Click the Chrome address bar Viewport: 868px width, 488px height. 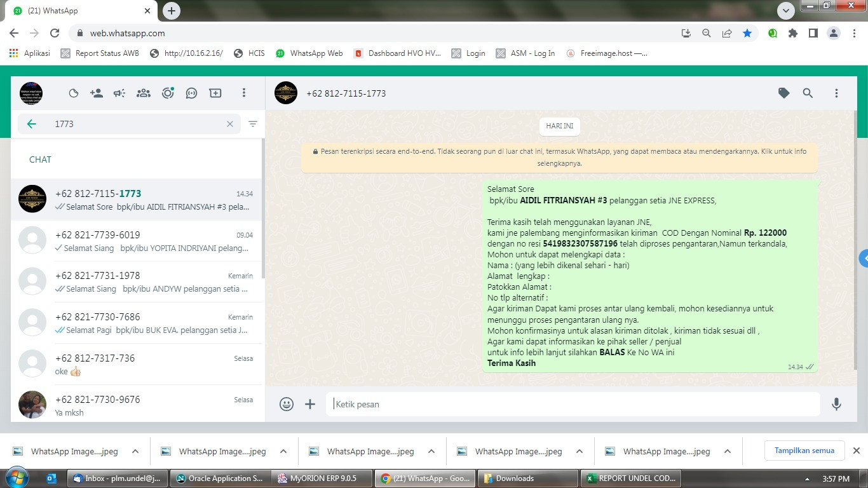pyautogui.click(x=375, y=33)
